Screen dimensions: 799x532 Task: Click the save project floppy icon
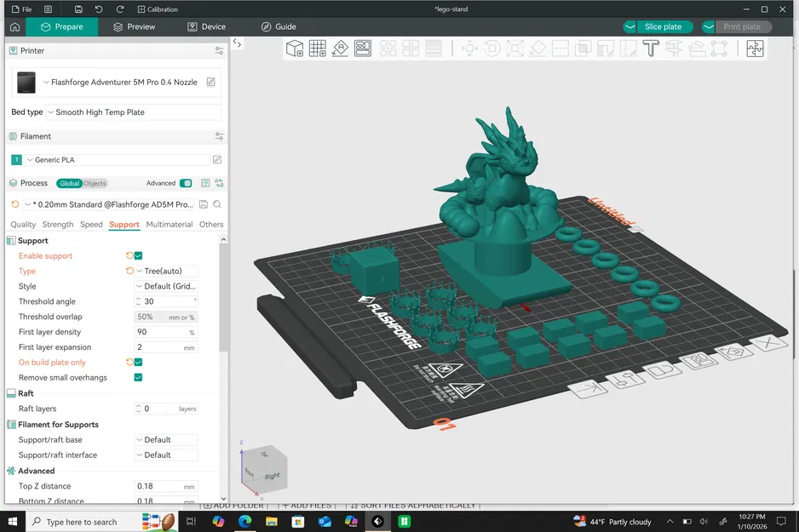(78, 9)
